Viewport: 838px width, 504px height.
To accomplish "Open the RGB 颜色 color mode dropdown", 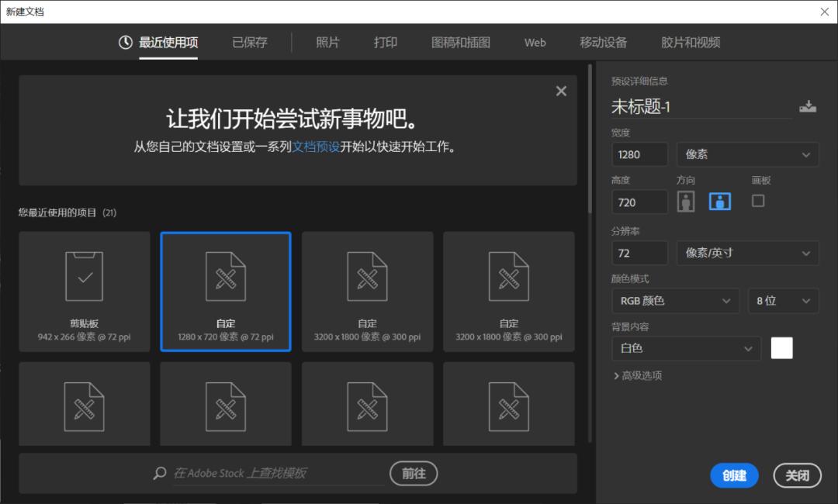I will (x=675, y=301).
